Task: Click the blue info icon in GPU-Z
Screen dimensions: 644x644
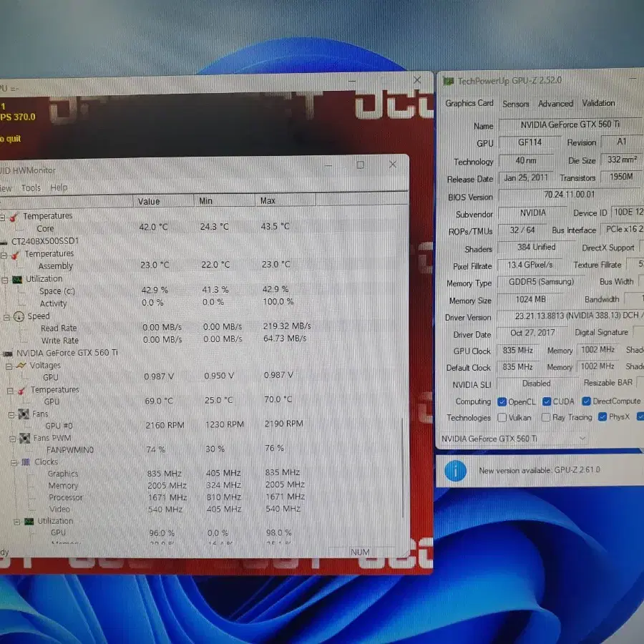Action: point(456,471)
